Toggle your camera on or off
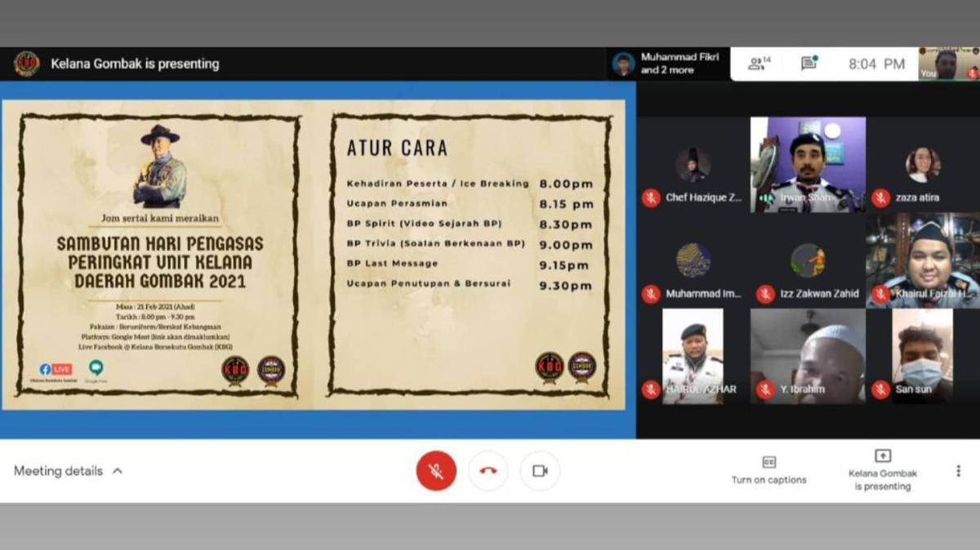Viewport: 980px width, 550px height. click(x=539, y=470)
